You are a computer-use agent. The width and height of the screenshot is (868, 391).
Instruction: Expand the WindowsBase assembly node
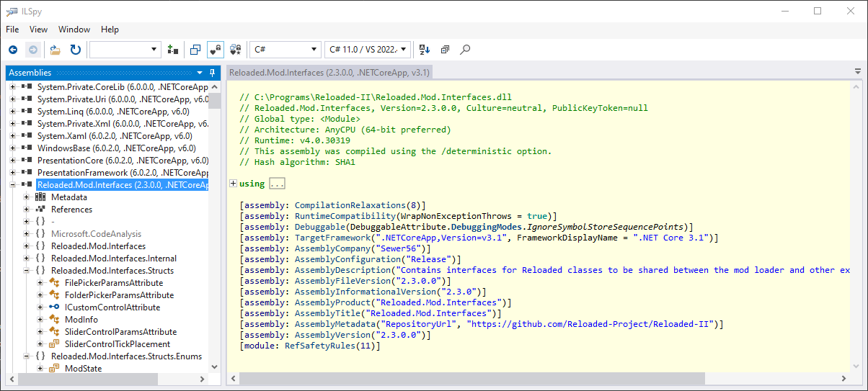[12, 148]
